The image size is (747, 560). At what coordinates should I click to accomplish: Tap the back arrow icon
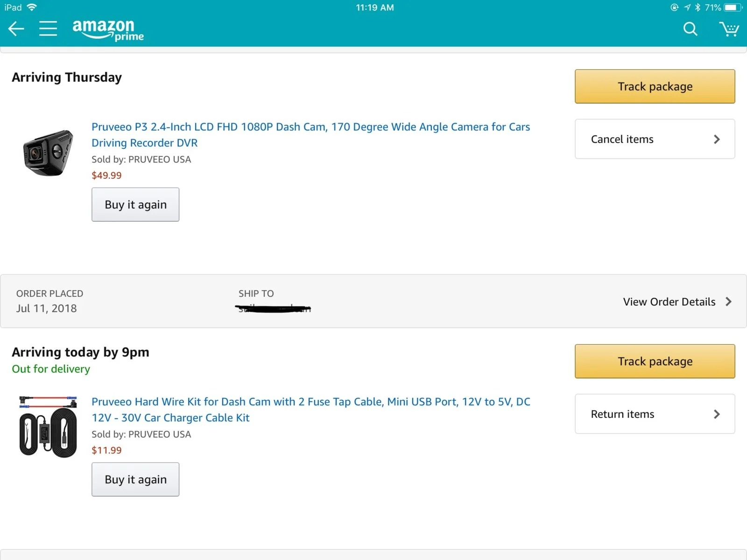coord(16,29)
